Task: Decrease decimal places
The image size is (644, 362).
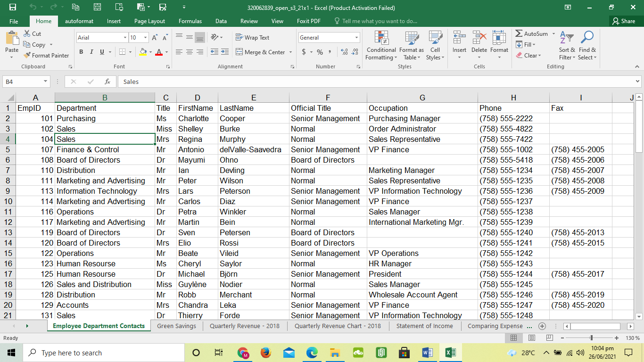Action: 355,52
